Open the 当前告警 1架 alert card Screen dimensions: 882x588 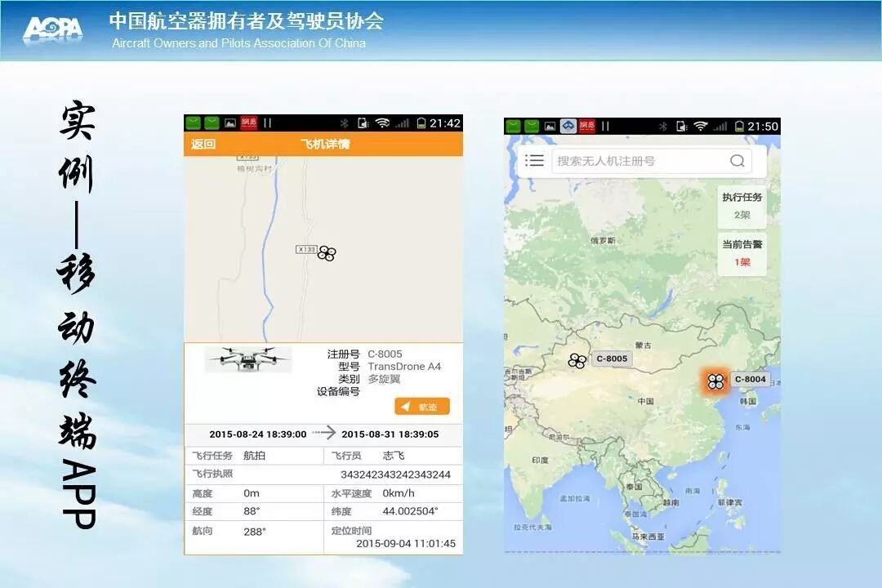[742, 253]
